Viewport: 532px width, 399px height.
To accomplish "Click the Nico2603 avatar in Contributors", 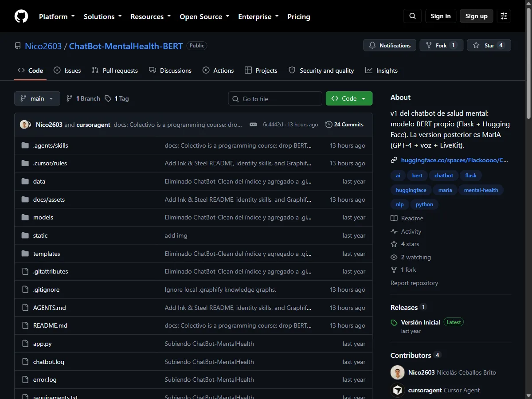I will pos(397,372).
